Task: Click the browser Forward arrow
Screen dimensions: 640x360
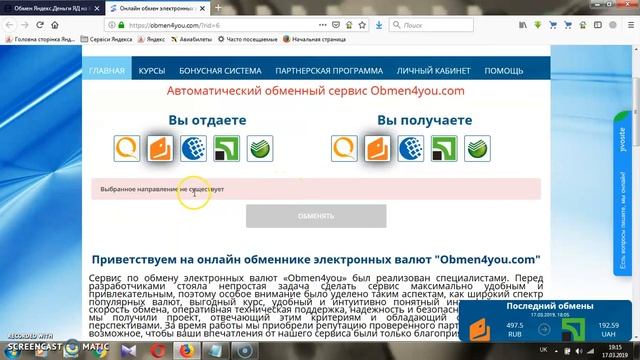Action: 24,25
